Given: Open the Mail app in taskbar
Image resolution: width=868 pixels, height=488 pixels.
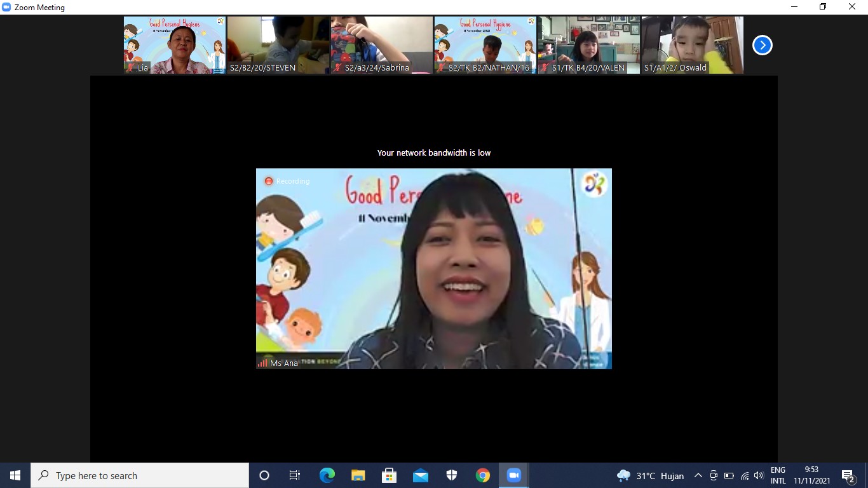Looking at the screenshot, I should [x=421, y=475].
